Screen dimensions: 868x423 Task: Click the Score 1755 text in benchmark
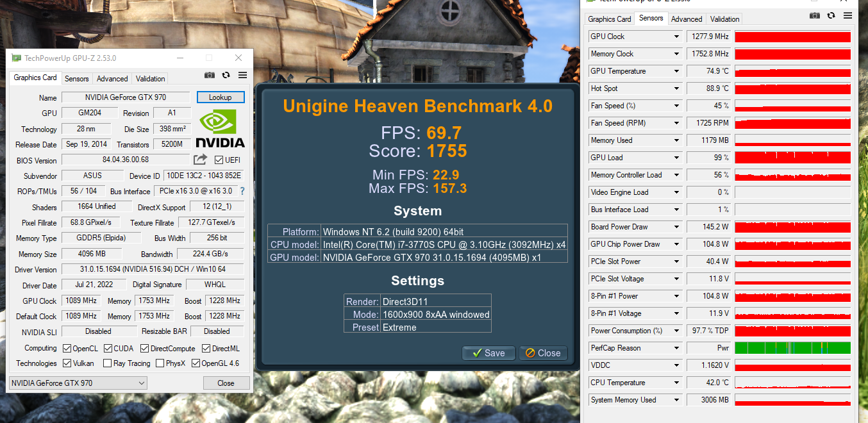[x=418, y=151]
